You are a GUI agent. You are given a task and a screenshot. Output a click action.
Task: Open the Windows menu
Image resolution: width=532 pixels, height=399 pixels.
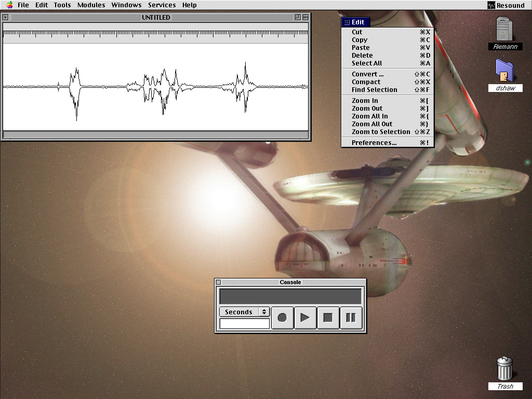[126, 5]
